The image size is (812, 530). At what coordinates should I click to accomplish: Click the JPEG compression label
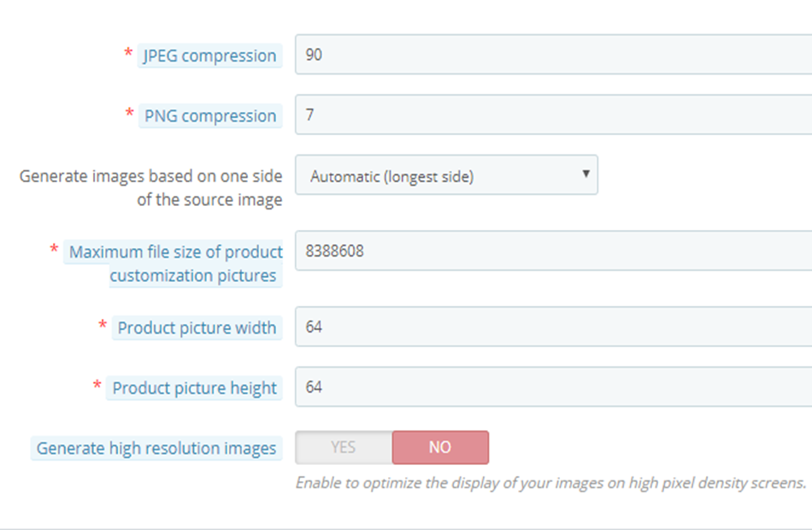[209, 56]
